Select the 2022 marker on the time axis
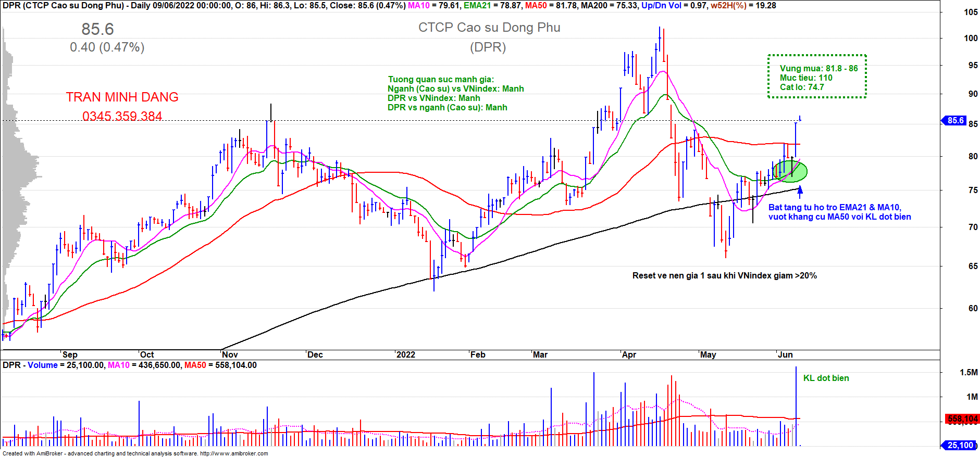Viewport: 980px width, 457px height. [x=405, y=354]
